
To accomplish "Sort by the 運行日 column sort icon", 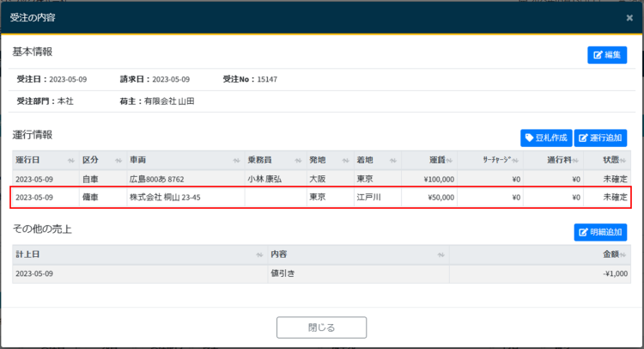I will point(70,161).
